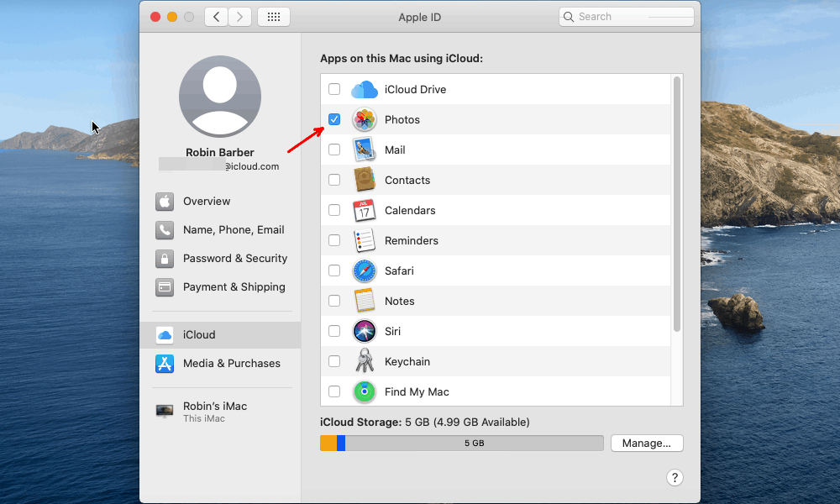Click the Manage... storage button
Image resolution: width=840 pixels, height=504 pixels.
[647, 443]
